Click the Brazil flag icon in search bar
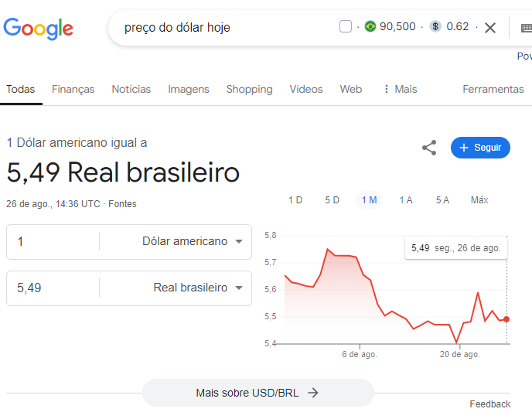 [x=370, y=26]
